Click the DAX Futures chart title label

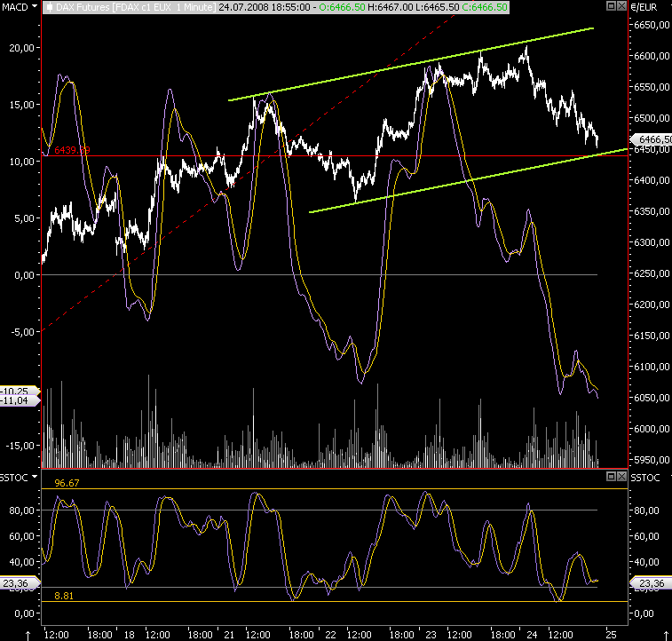point(136,7)
